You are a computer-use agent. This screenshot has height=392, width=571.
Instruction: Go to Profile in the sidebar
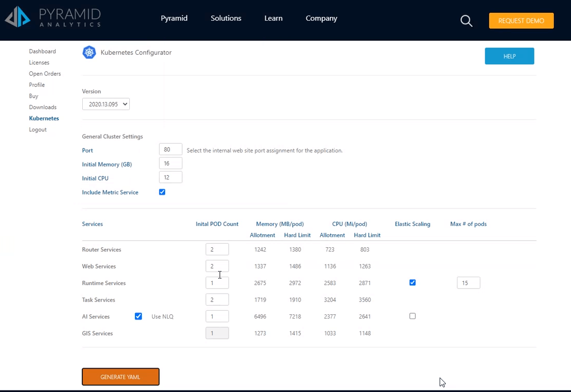click(x=37, y=85)
